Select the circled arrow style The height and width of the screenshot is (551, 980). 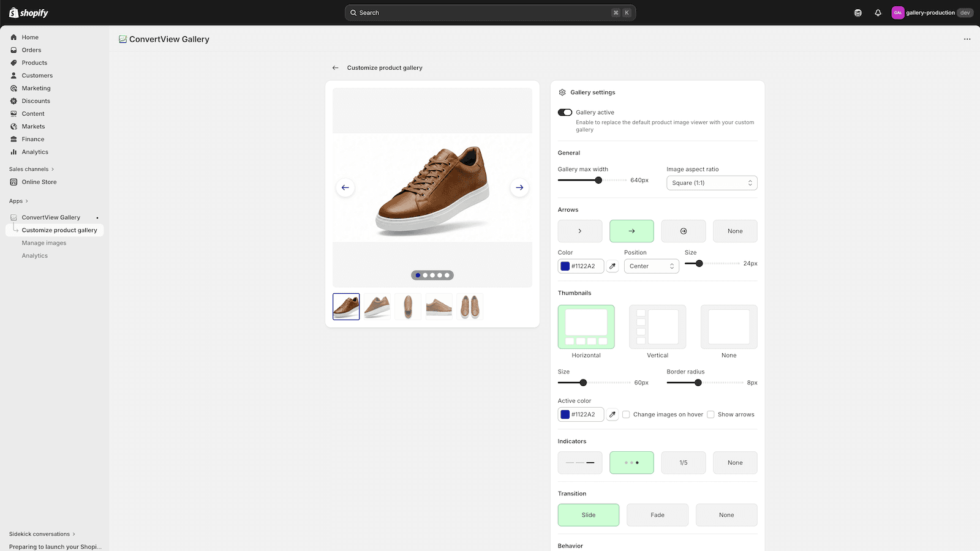[684, 231]
